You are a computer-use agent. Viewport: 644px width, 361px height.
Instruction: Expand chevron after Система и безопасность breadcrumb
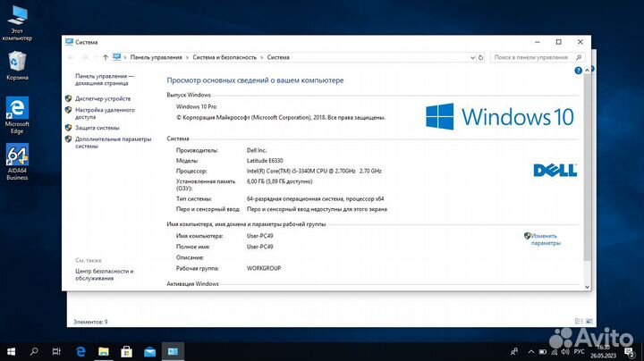click(x=261, y=57)
